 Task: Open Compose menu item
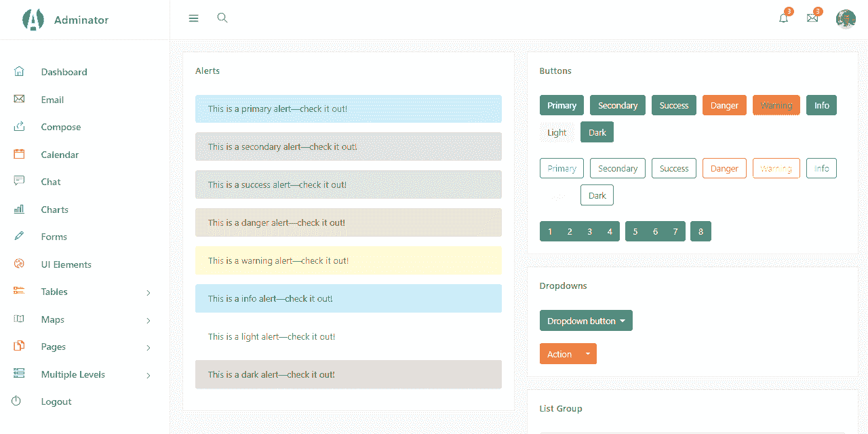(61, 127)
